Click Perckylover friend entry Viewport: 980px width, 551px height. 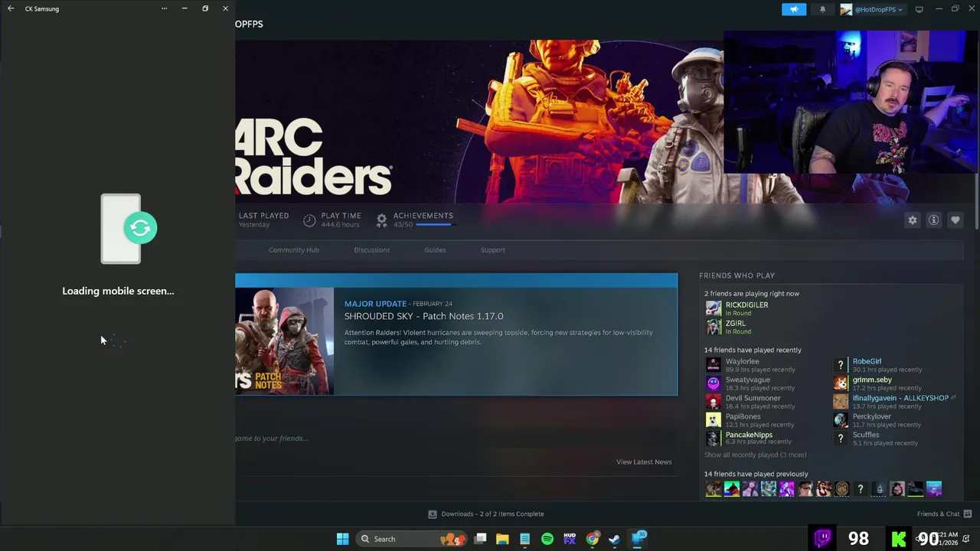[x=877, y=420]
